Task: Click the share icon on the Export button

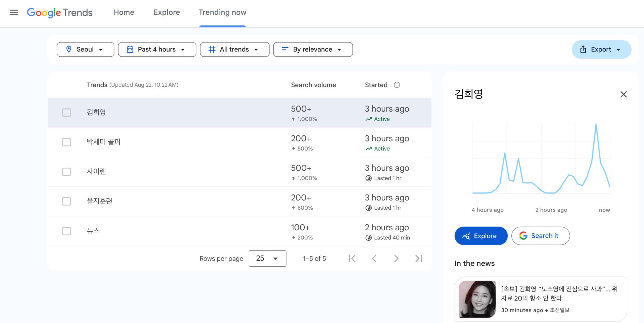Action: pyautogui.click(x=583, y=49)
